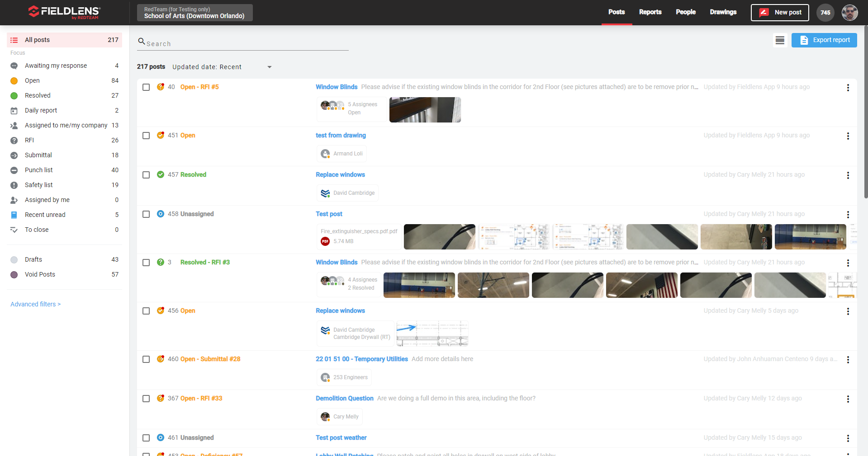Viewport: 868px width, 456px height.
Task: Select the Safety list icon
Action: (14, 185)
